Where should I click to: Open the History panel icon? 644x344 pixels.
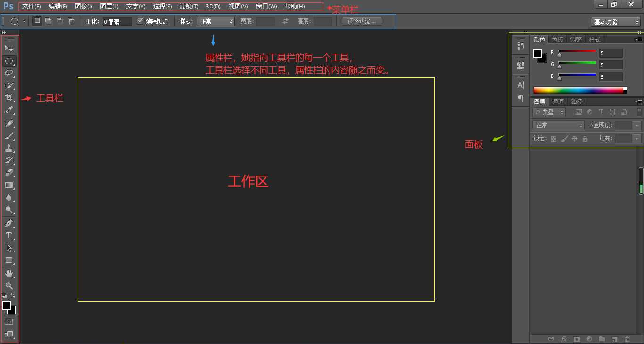[x=520, y=46]
